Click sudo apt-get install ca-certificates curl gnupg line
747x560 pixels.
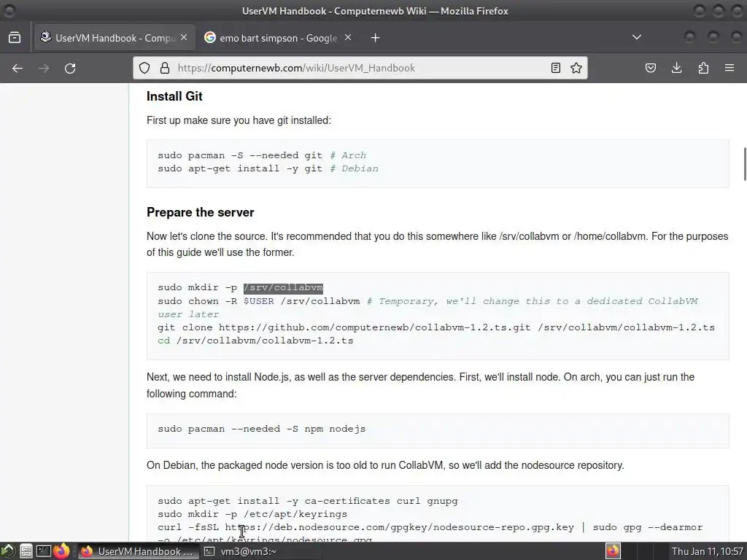tap(308, 501)
